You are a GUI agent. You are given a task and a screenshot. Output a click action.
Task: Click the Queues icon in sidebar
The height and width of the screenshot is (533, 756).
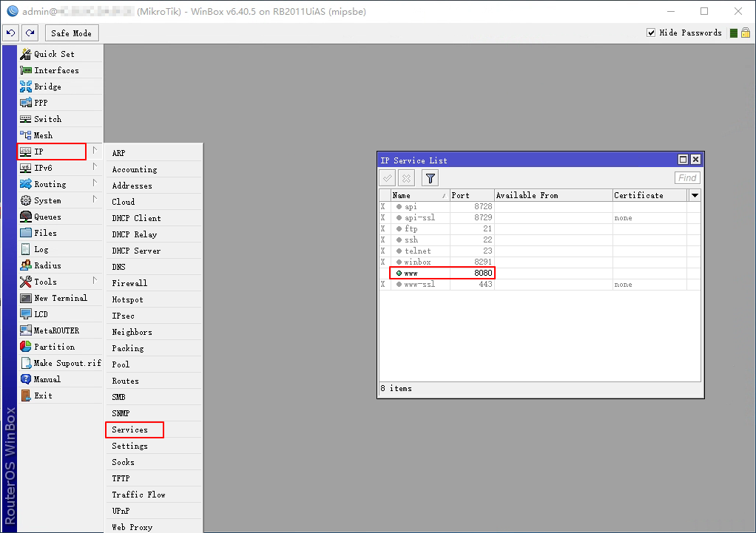[26, 217]
